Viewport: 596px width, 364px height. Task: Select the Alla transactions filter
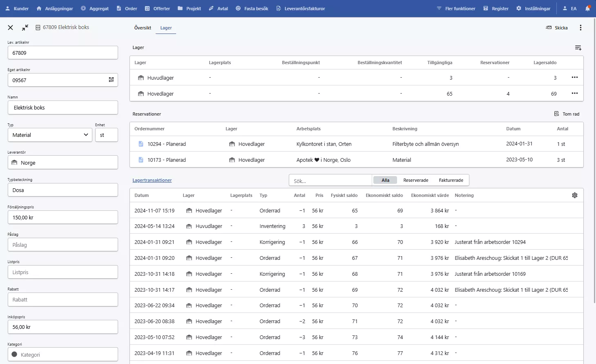(x=385, y=180)
